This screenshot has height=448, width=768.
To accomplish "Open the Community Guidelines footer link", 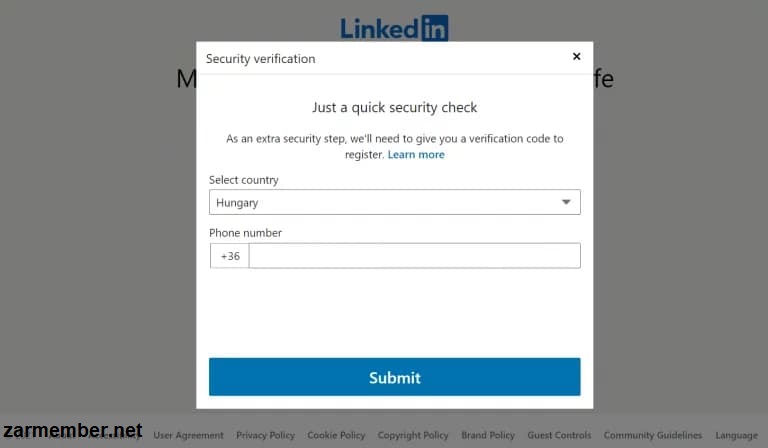I will 652,435.
